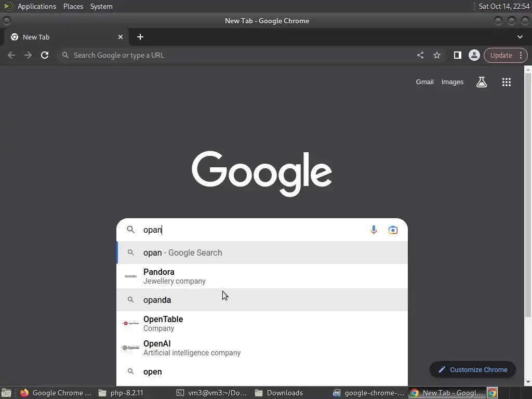532x399 pixels.
Task: Click the OpenAI logo thumbnail
Action: tap(130, 348)
